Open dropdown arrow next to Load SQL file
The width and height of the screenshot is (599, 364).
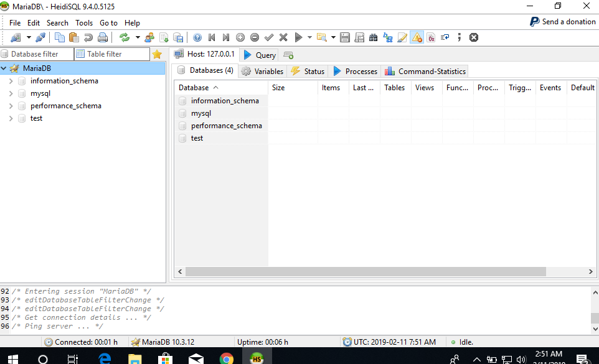pos(333,37)
